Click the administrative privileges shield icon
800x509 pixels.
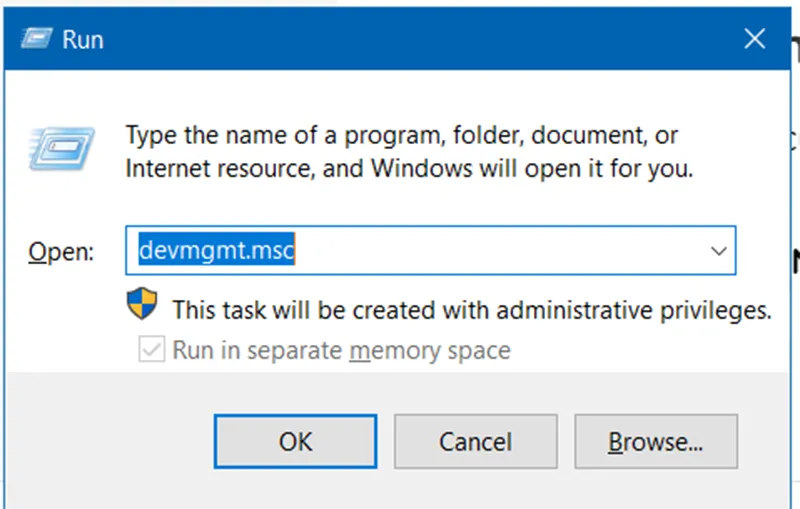pyautogui.click(x=142, y=303)
